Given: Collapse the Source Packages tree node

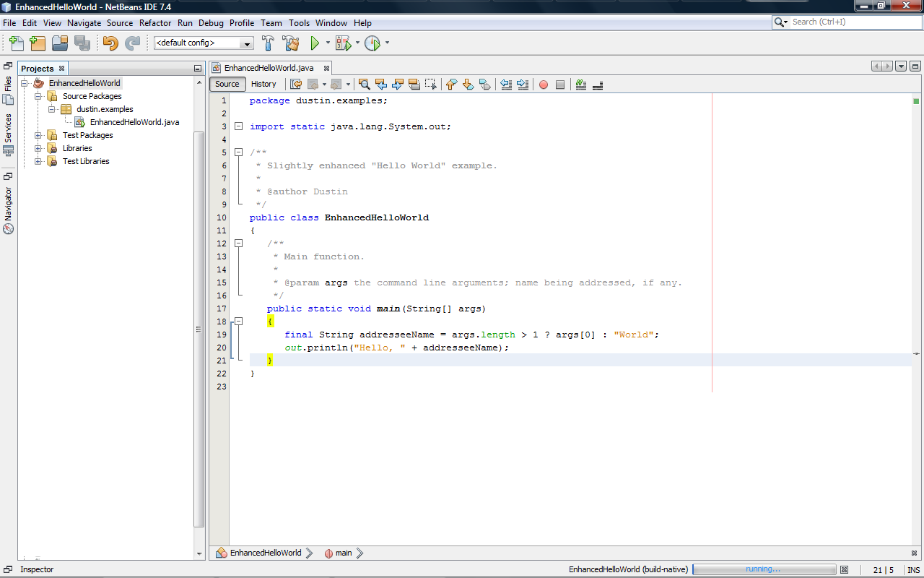Looking at the screenshot, I should [x=38, y=96].
